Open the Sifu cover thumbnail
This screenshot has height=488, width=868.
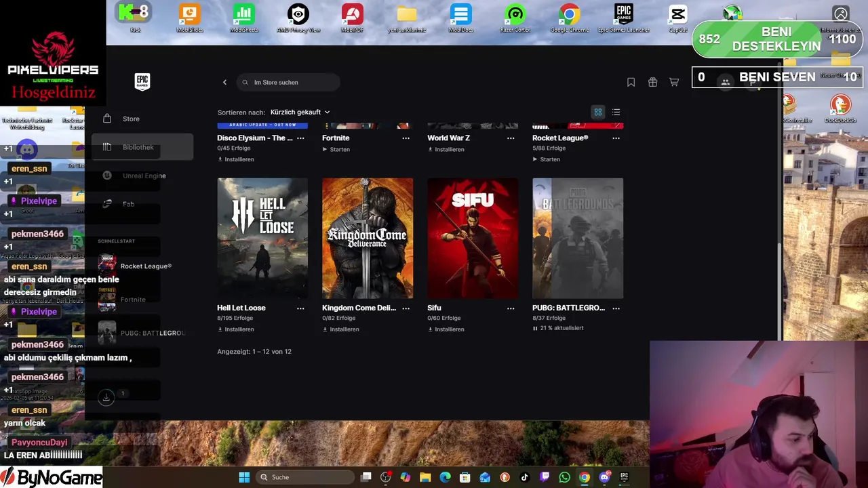[x=473, y=238]
